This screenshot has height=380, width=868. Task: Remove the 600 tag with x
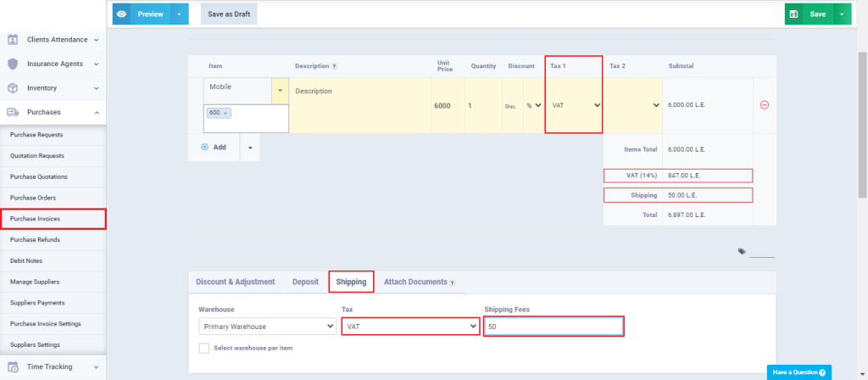click(225, 113)
